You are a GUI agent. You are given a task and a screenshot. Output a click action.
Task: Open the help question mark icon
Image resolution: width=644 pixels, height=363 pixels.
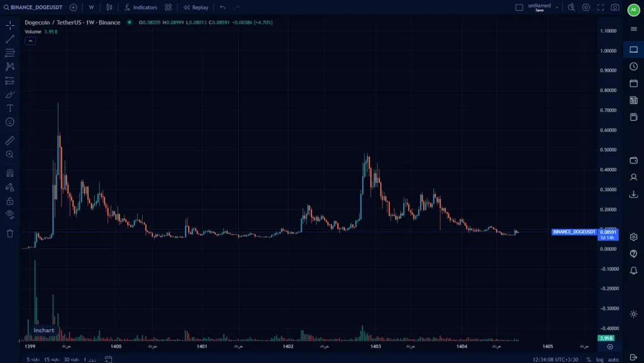pos(634,254)
